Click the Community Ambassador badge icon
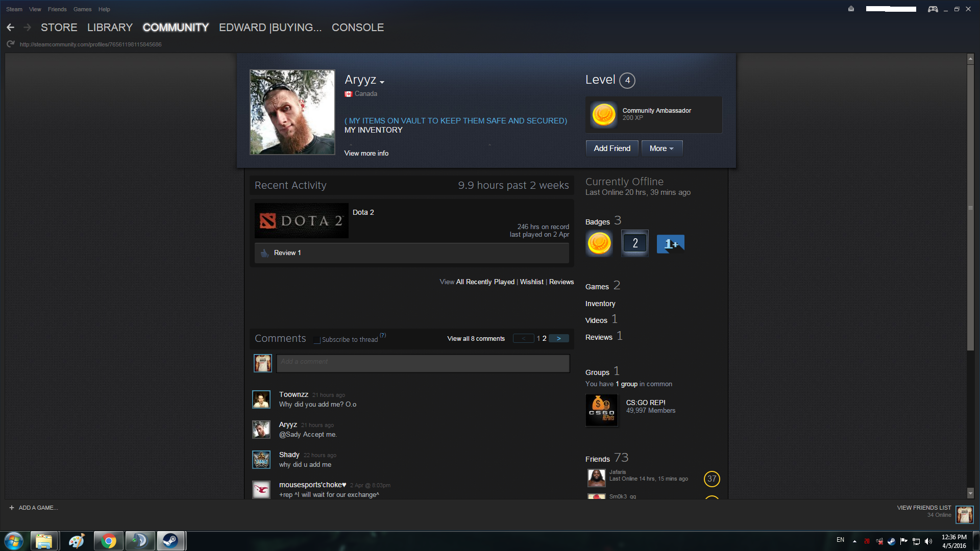Image resolution: width=980 pixels, height=551 pixels. [603, 114]
